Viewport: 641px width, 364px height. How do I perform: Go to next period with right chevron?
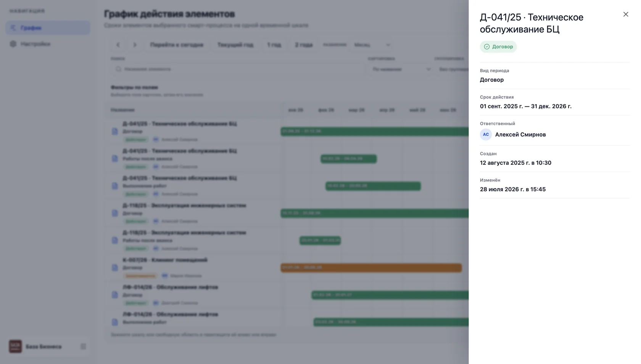pyautogui.click(x=135, y=45)
